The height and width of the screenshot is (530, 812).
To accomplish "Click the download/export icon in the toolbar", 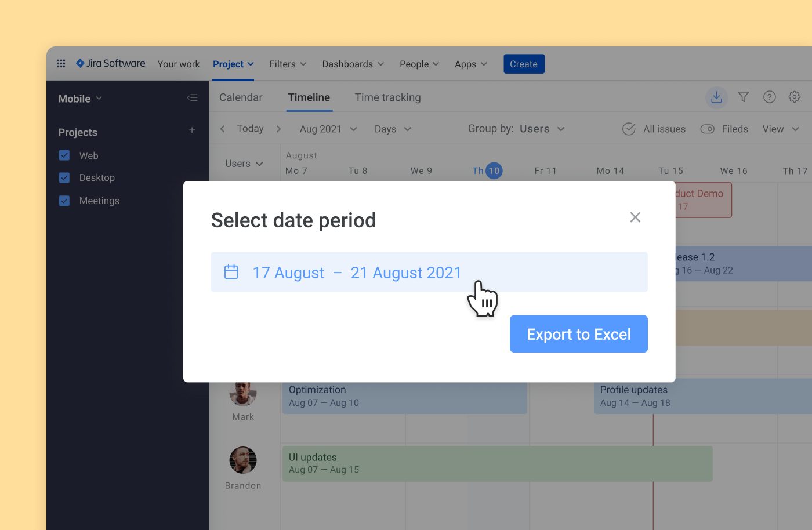I will (716, 97).
